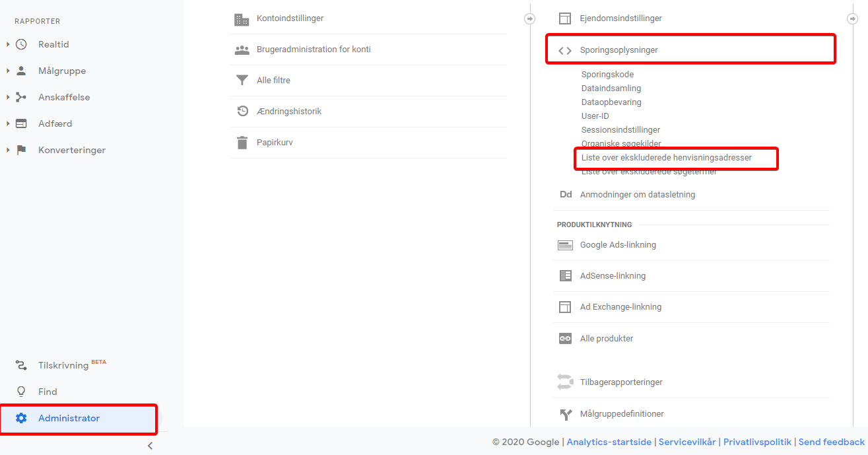Click the Alle produkter link icon
Viewport: 868px width, 455px height.
[x=565, y=338]
